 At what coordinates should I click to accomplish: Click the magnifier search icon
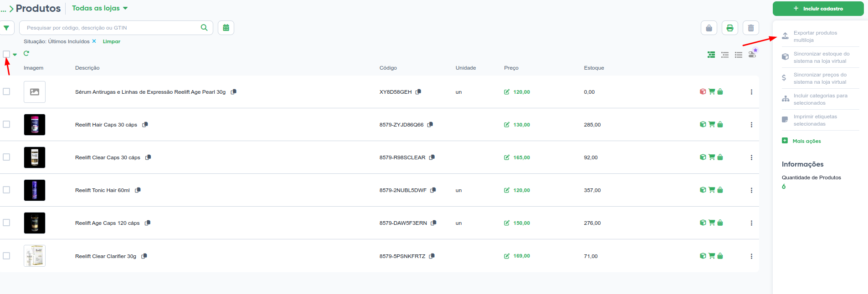click(204, 27)
